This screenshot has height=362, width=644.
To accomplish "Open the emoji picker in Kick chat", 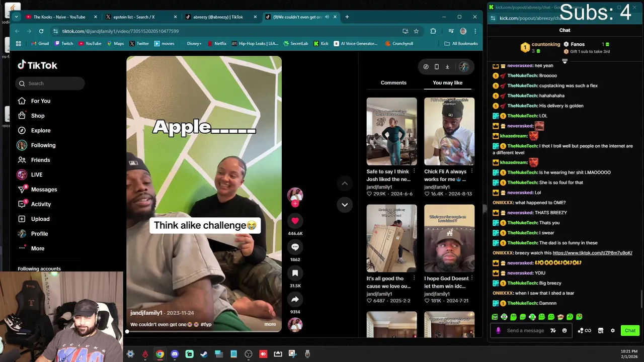I will click(x=565, y=330).
